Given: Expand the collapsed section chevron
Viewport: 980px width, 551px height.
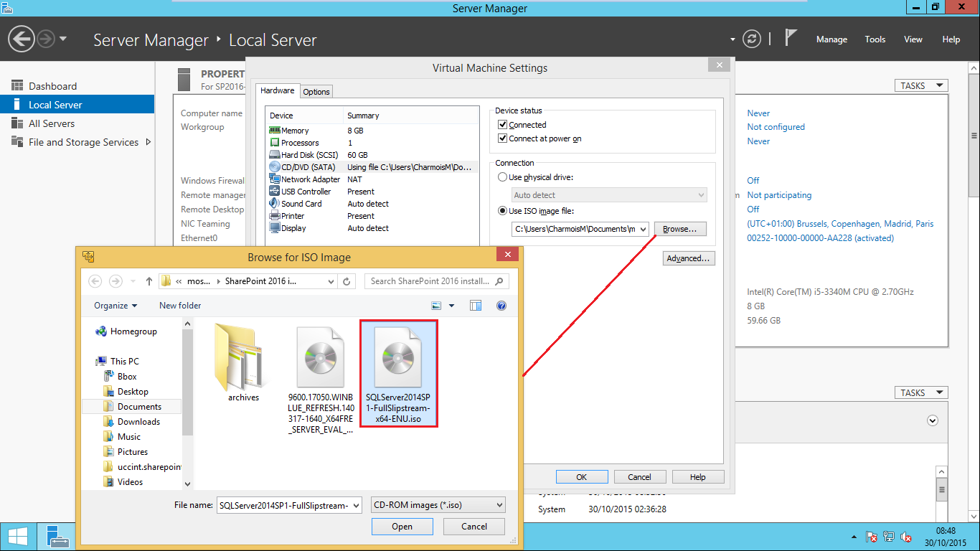Looking at the screenshot, I should (x=933, y=420).
